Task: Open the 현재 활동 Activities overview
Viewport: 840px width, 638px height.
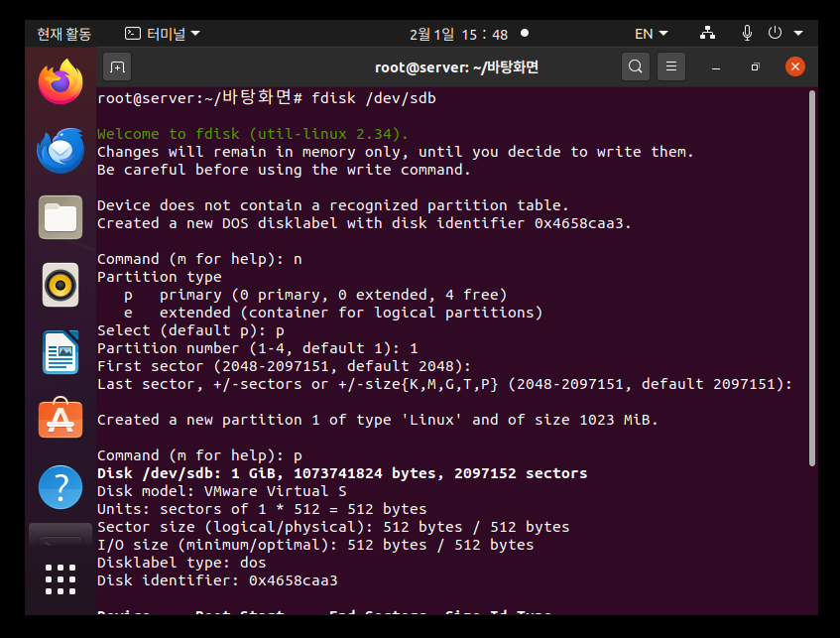Action: (63, 32)
